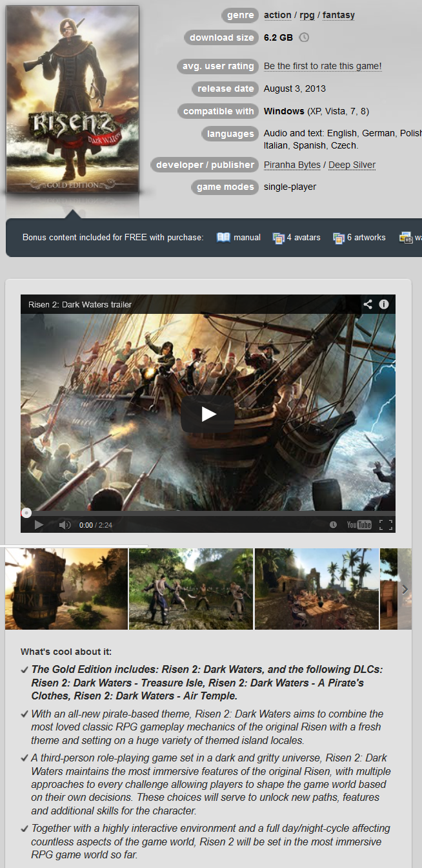
Task: Click the 'Windows (XP, Vista, 7, 8)' compatibility text
Action: coord(316,111)
